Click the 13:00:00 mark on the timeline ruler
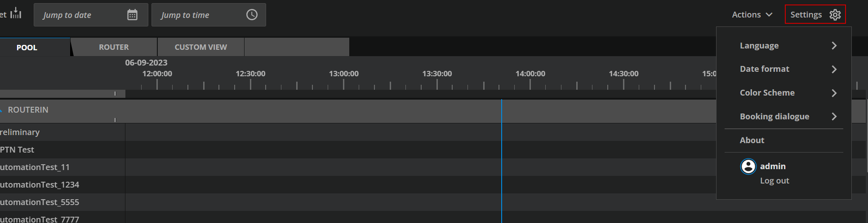 (x=344, y=83)
